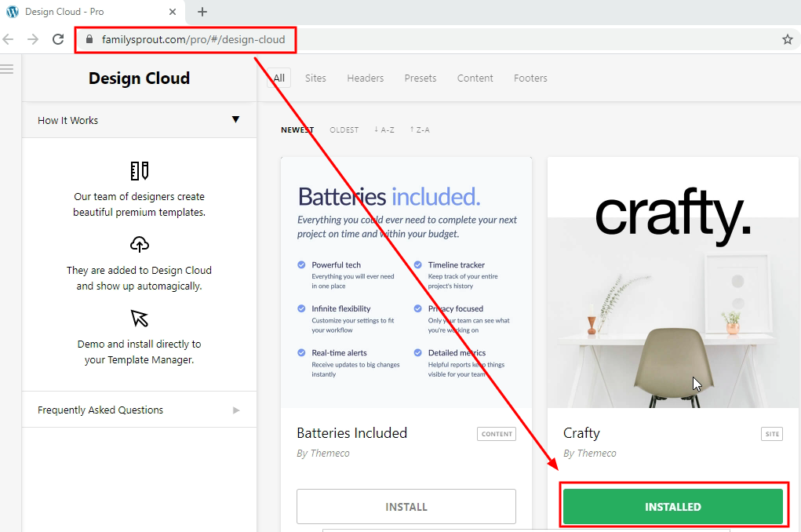Sort templates by Oldest
The image size is (801, 532).
(x=344, y=129)
